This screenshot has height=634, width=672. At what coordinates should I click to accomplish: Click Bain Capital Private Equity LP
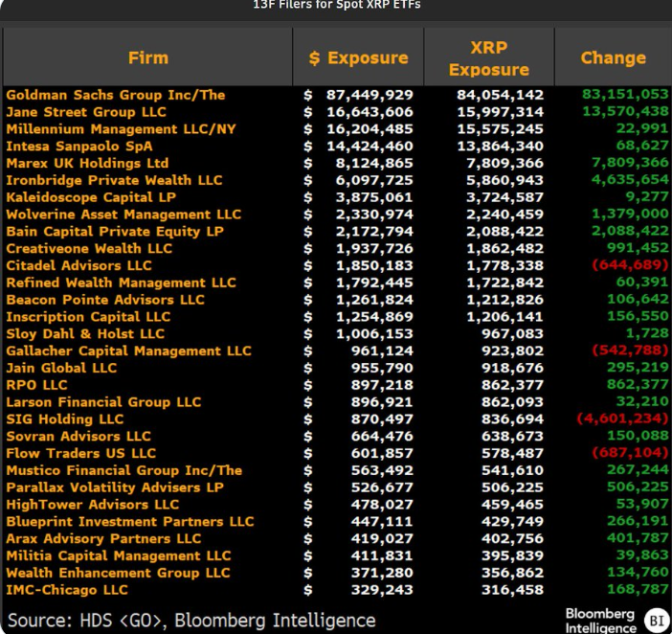[x=115, y=232]
